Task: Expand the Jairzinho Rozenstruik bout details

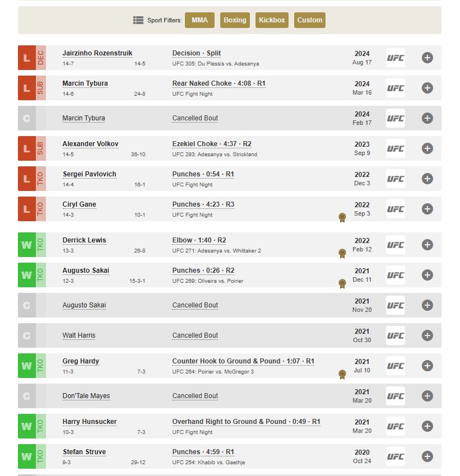Action: point(427,58)
